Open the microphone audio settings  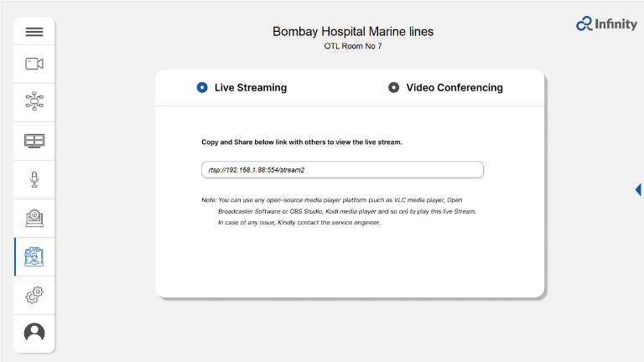[34, 179]
